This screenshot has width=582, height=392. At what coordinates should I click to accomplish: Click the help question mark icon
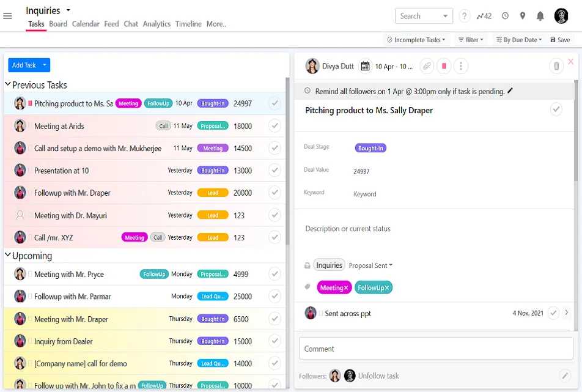pyautogui.click(x=465, y=17)
